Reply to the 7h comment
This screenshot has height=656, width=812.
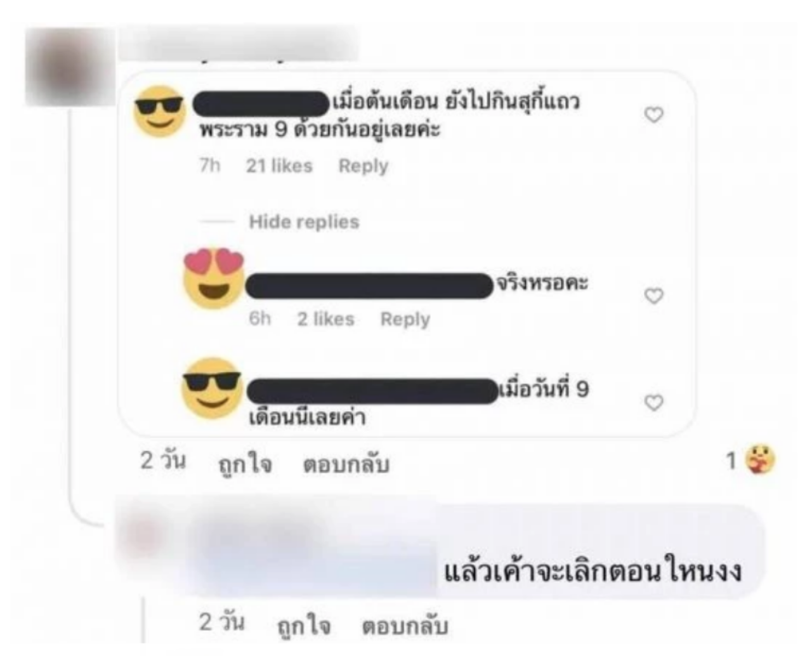tap(363, 166)
